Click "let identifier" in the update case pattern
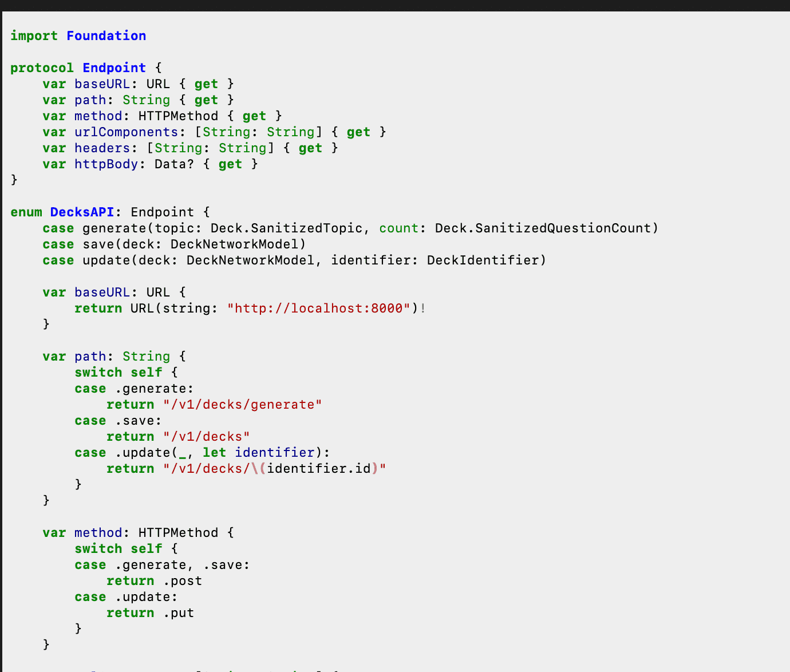790x672 pixels. pos(259,452)
